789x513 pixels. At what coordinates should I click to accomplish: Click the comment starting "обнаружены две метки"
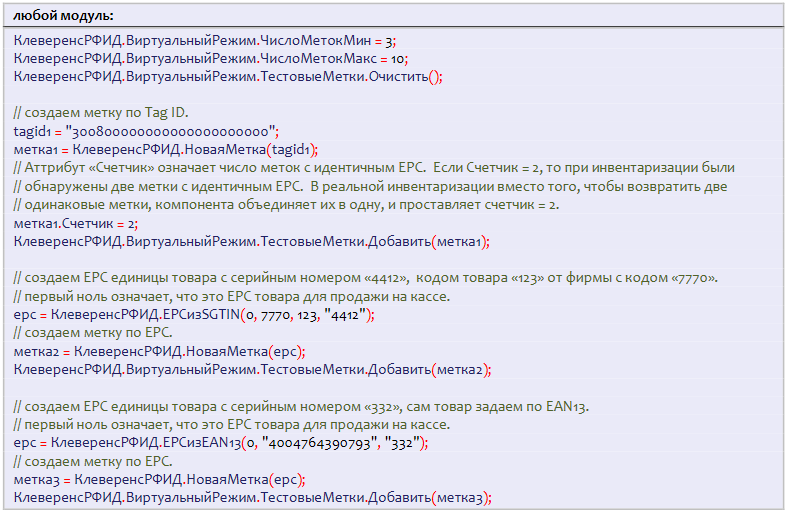370,187
